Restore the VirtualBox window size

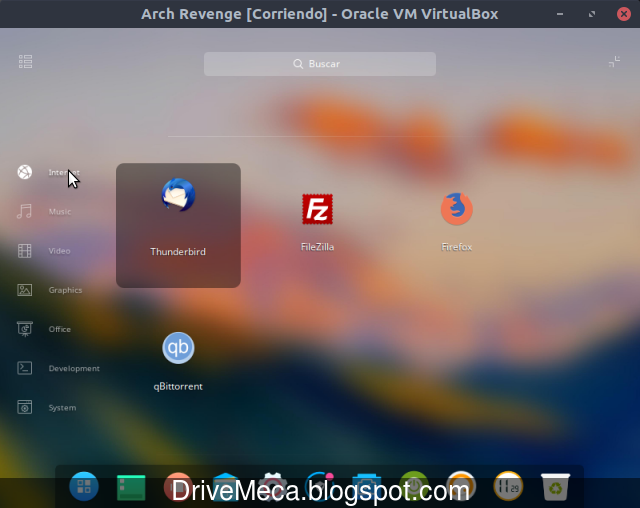click(x=592, y=14)
